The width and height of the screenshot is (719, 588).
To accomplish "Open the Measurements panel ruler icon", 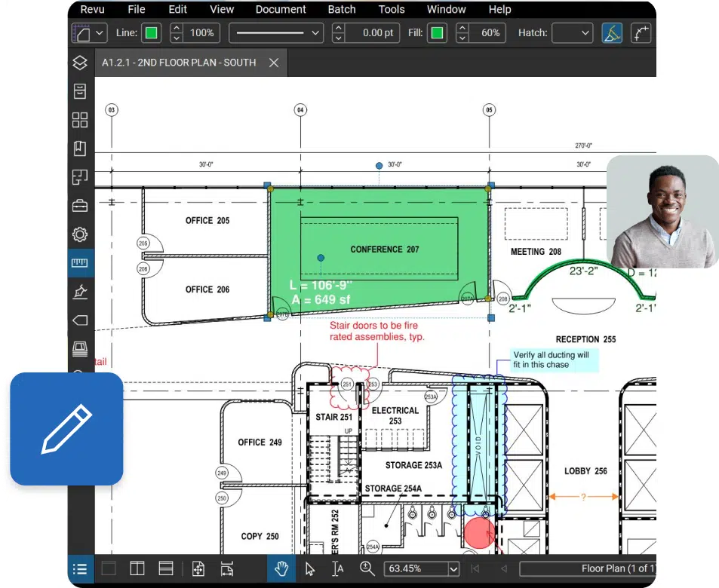I will click(80, 263).
